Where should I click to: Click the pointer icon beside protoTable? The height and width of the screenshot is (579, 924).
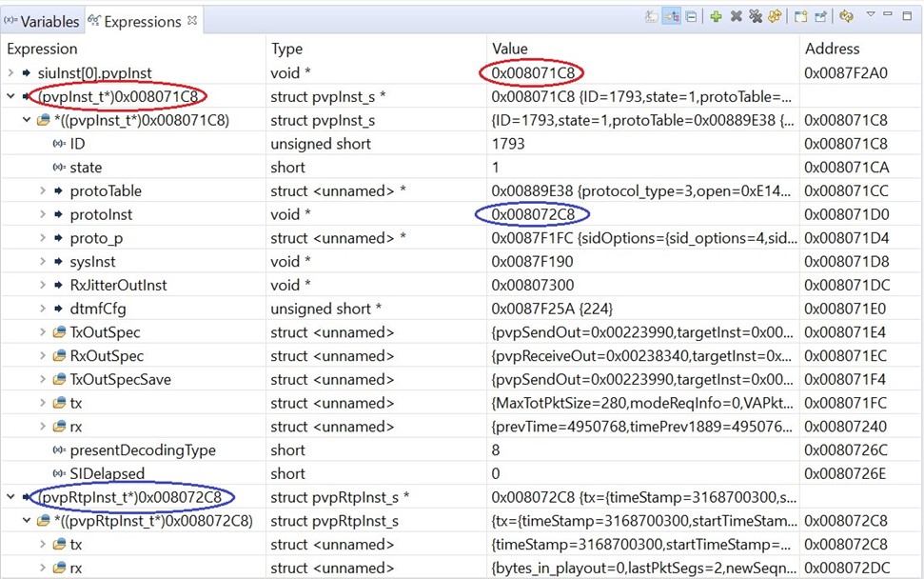point(58,191)
